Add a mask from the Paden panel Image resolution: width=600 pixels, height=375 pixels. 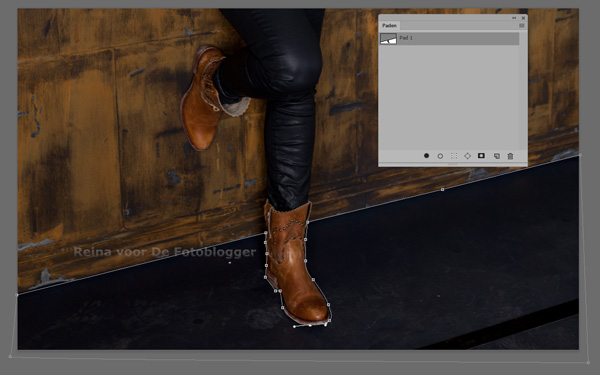click(481, 156)
